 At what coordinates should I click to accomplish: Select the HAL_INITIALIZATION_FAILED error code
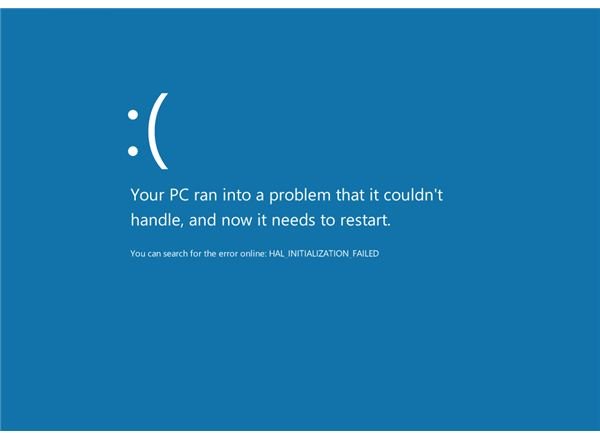point(324,254)
